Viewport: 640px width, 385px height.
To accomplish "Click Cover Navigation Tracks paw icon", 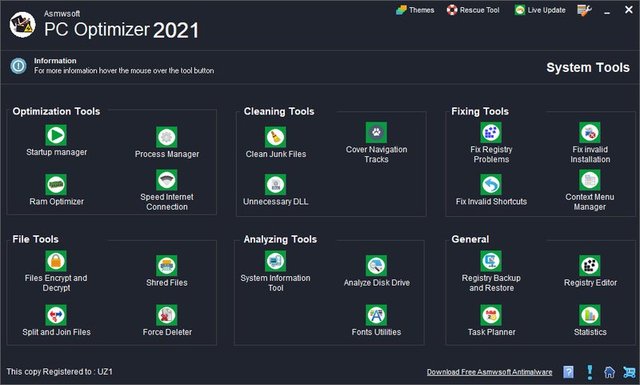I will [376, 133].
